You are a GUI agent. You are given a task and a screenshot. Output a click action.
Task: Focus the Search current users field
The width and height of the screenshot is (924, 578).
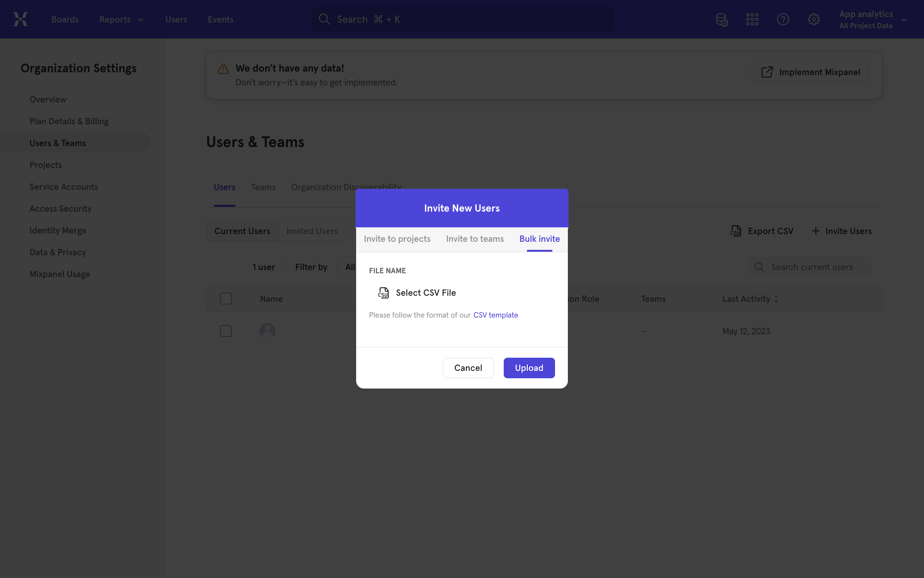[x=809, y=267]
